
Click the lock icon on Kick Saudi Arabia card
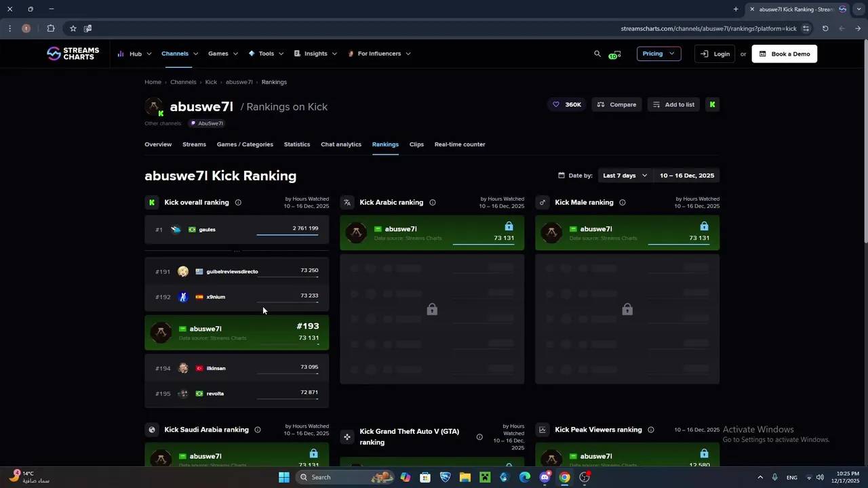tap(314, 453)
